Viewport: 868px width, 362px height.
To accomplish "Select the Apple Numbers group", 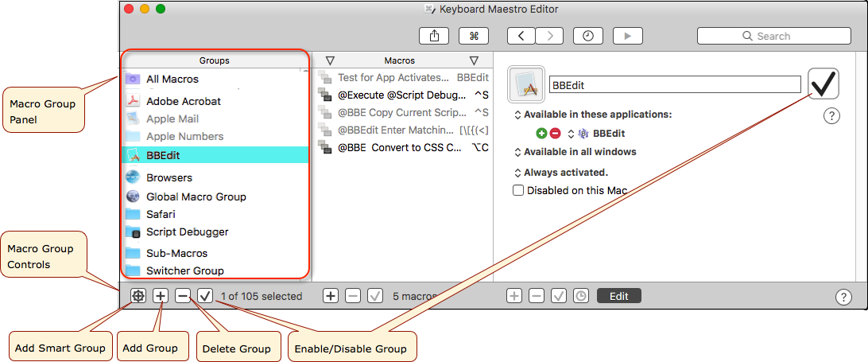I will coord(213,136).
